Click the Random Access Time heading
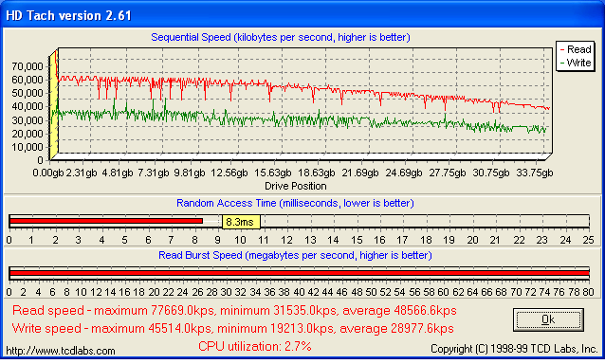This screenshot has width=605, height=364. tap(295, 203)
